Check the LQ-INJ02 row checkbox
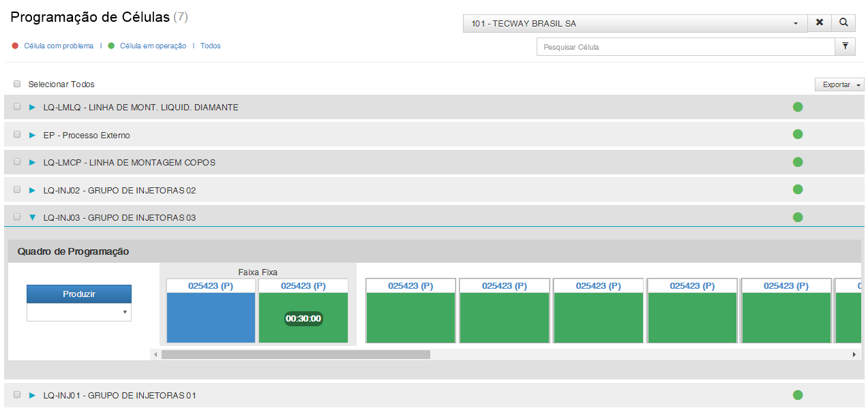The width and height of the screenshot is (868, 408). (17, 190)
